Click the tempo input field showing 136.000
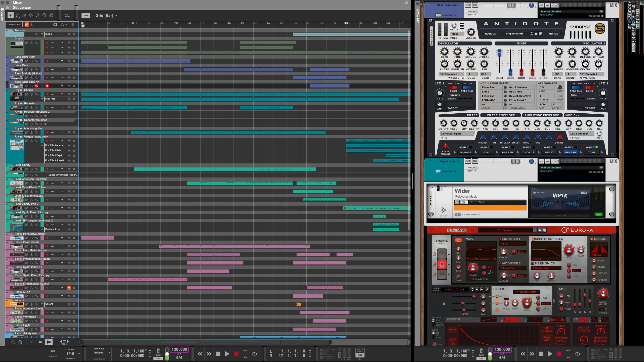 [179, 349]
